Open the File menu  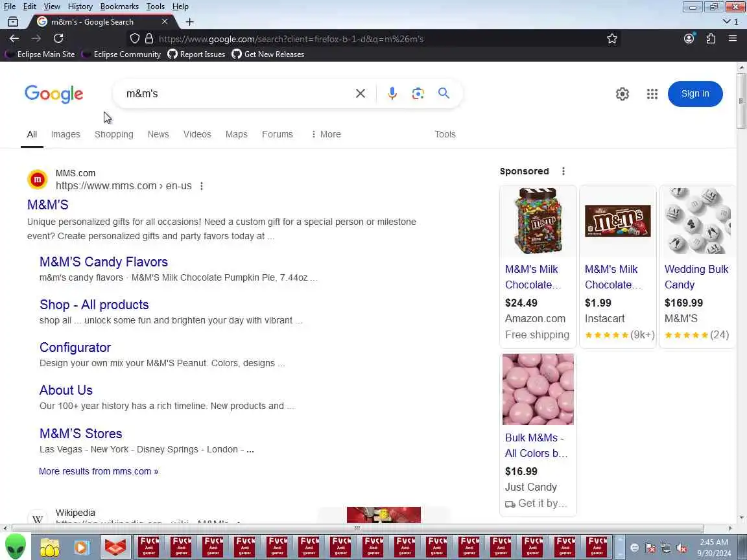tap(10, 6)
